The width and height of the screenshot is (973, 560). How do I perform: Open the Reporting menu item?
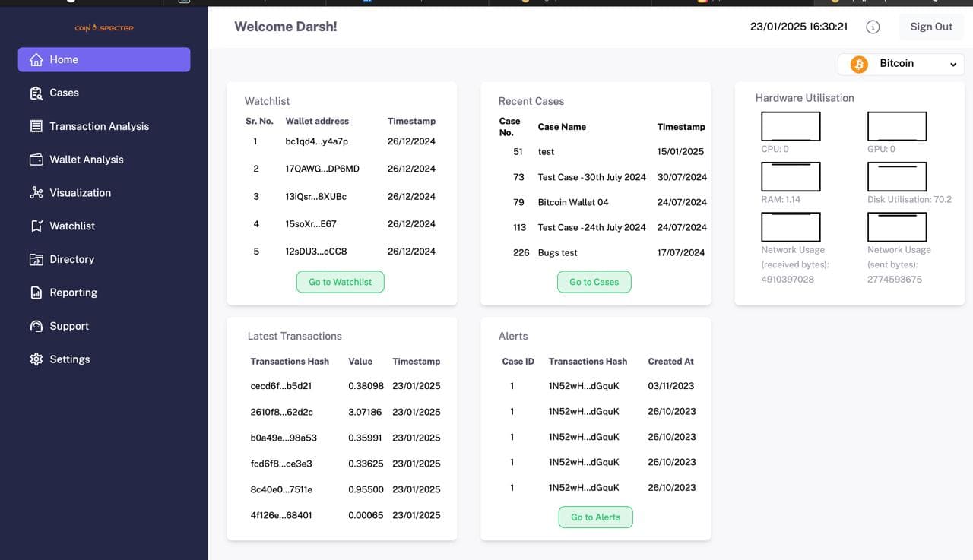tap(73, 293)
